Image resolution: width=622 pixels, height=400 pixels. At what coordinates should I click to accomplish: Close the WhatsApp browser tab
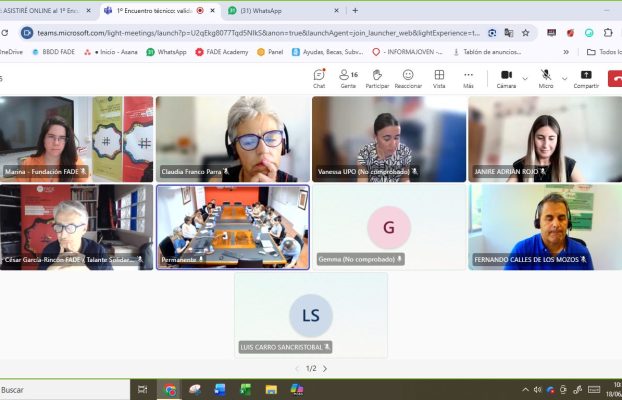tap(336, 11)
